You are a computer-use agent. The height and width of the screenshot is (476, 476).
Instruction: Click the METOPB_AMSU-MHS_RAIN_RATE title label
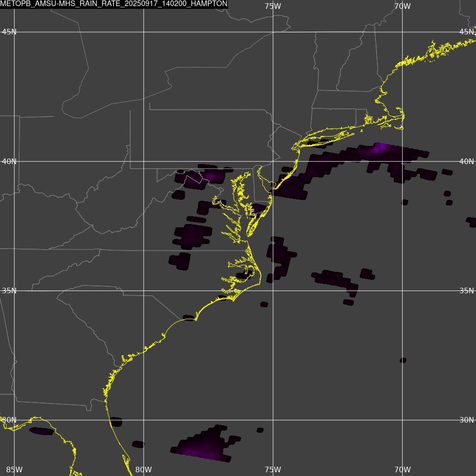114,4
